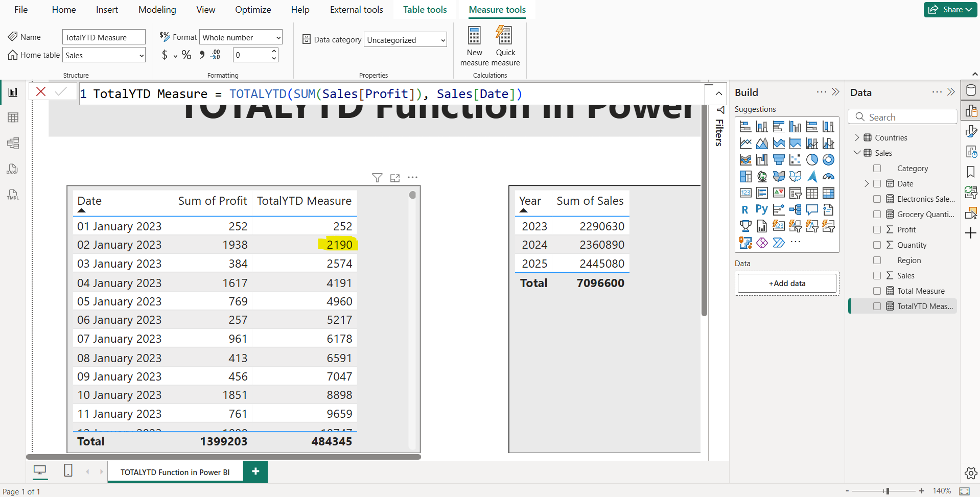This screenshot has height=497, width=980.
Task: Switch to the Table tools tab
Action: coord(425,9)
